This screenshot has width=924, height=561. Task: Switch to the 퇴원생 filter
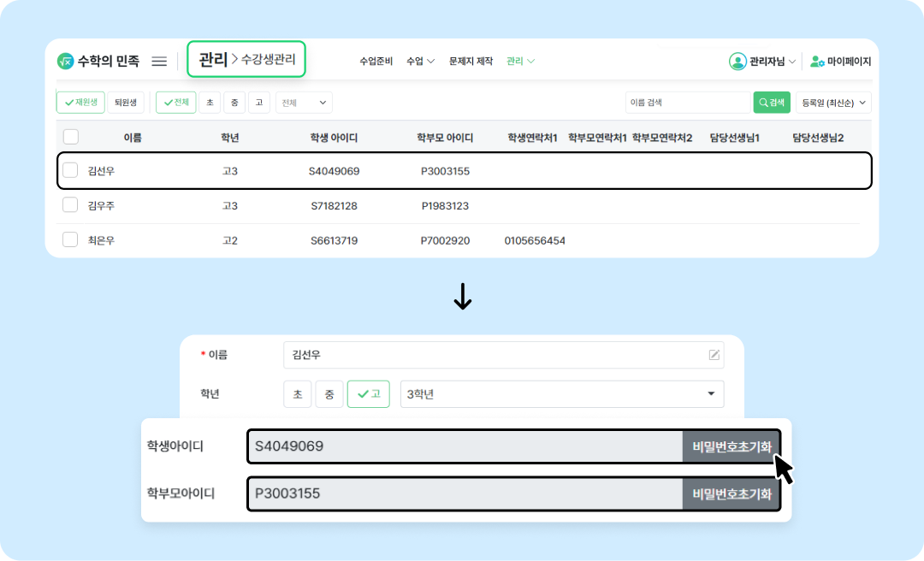126,103
